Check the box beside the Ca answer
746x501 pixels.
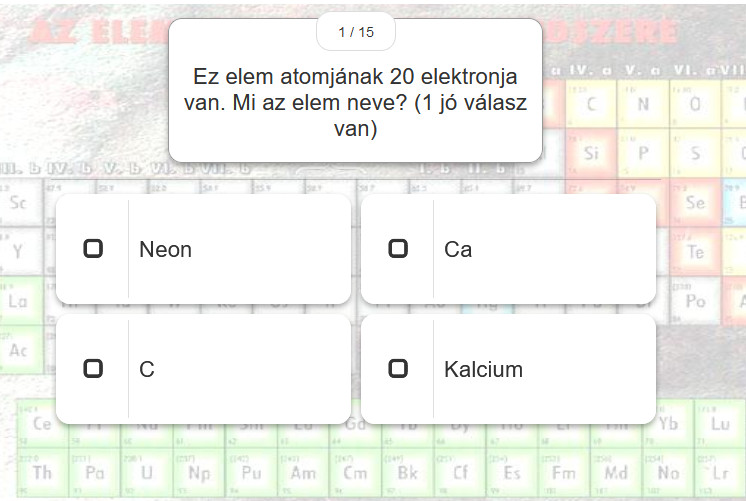[x=398, y=248]
